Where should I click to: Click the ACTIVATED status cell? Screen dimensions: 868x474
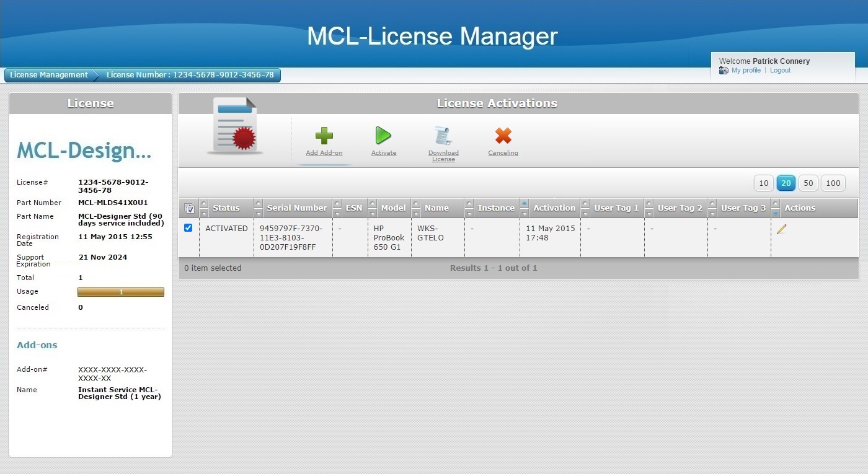point(226,229)
